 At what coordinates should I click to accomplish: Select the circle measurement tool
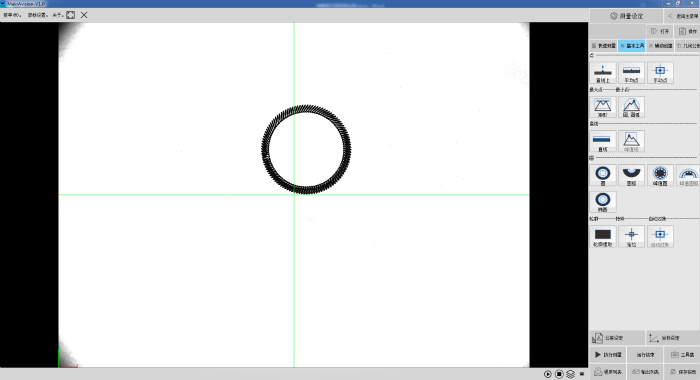(603, 175)
